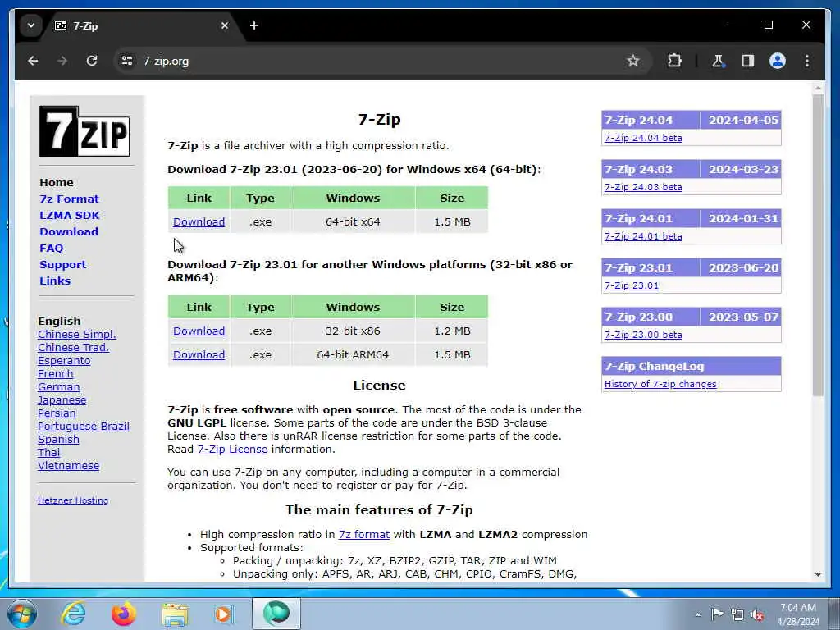Close the 7-Zip tab
Viewport: 840px width, 630px height.
[x=225, y=25]
